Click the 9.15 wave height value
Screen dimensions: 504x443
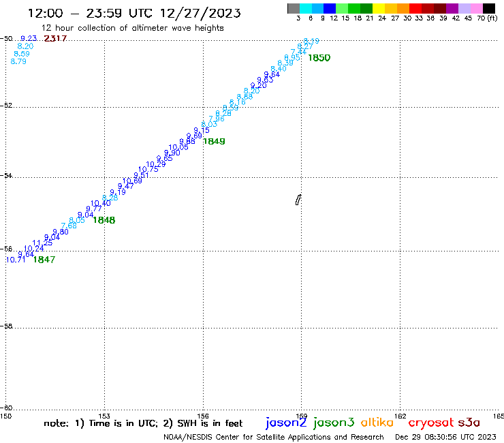click(x=202, y=130)
